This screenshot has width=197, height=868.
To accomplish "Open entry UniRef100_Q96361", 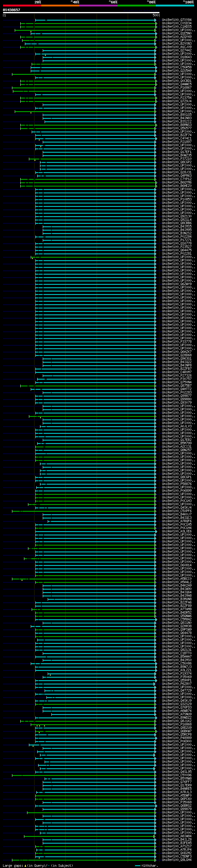I will pyautogui.click(x=177, y=358).
